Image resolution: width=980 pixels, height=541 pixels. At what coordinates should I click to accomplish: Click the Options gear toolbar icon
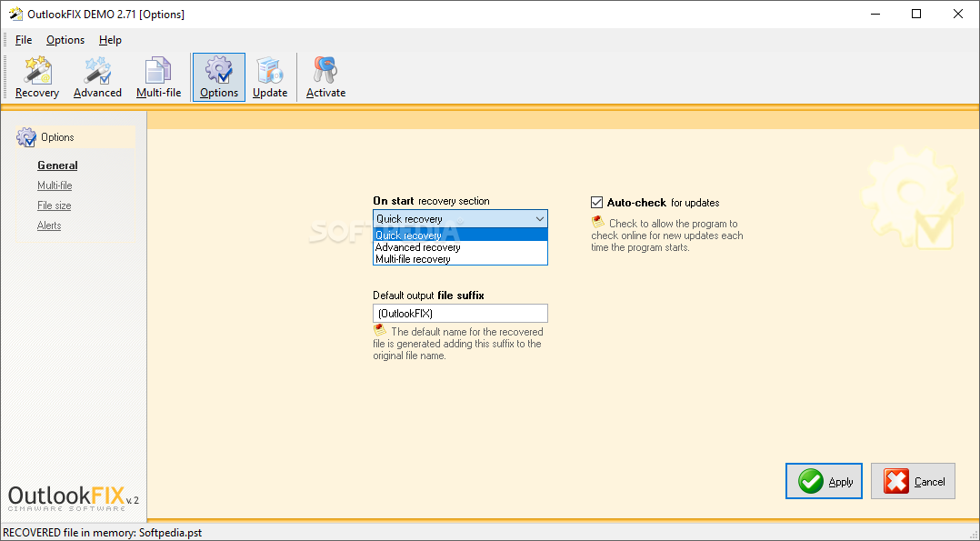pyautogui.click(x=219, y=77)
